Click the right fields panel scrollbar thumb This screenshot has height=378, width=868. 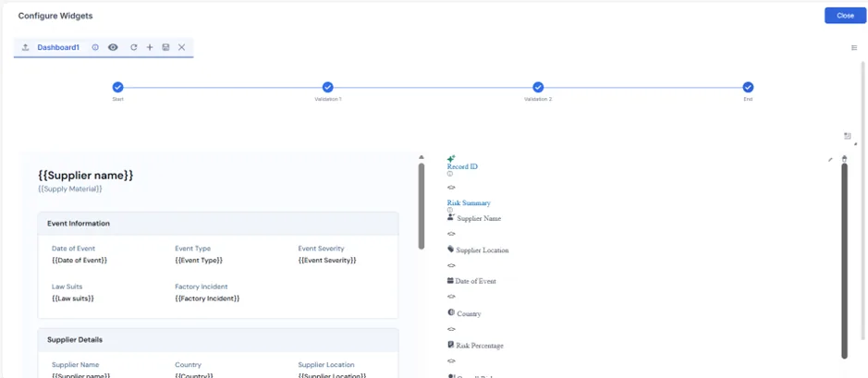(844, 261)
